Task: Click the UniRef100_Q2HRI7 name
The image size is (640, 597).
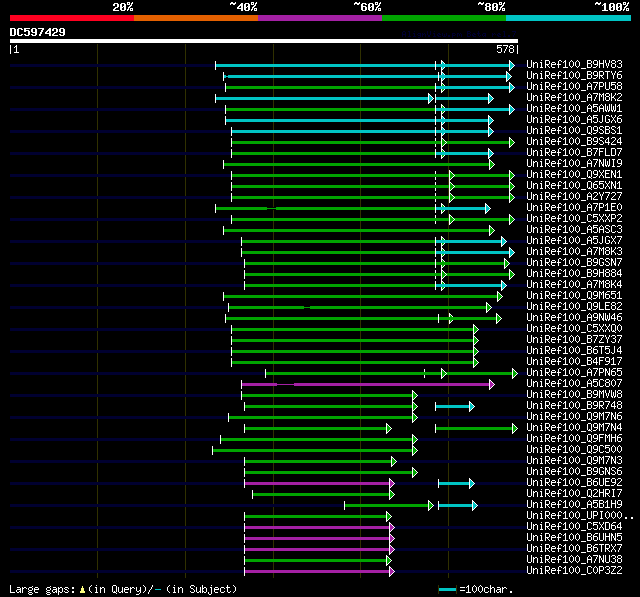Action: (x=574, y=494)
